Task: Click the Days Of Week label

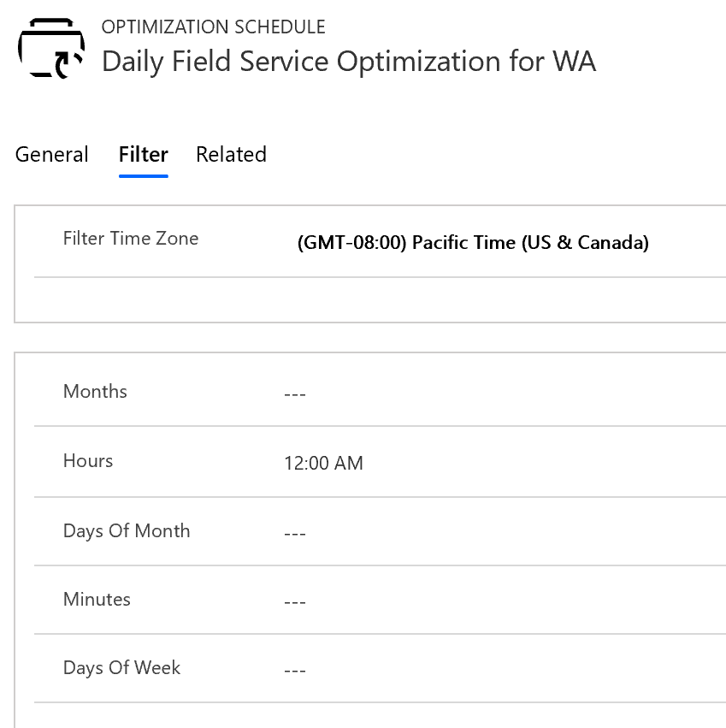Action: pyautogui.click(x=121, y=667)
